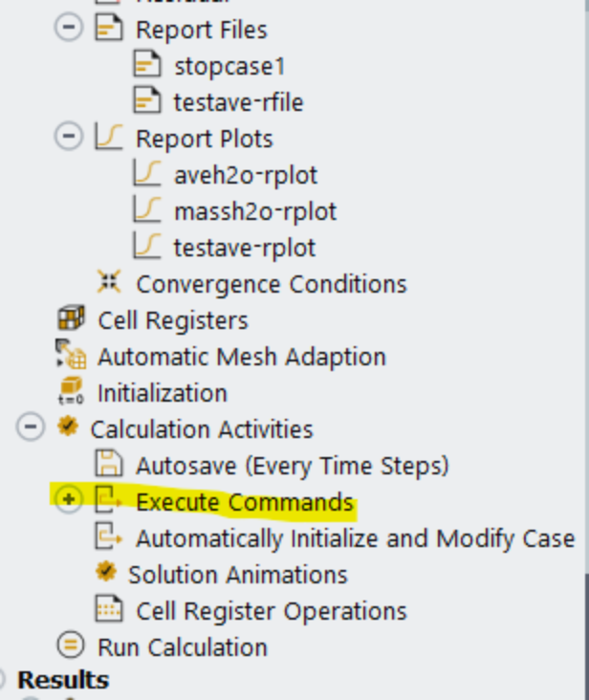Open Automatically Initialize and Modify Case
Image resolution: width=589 pixels, height=700 pixels.
coord(355,538)
